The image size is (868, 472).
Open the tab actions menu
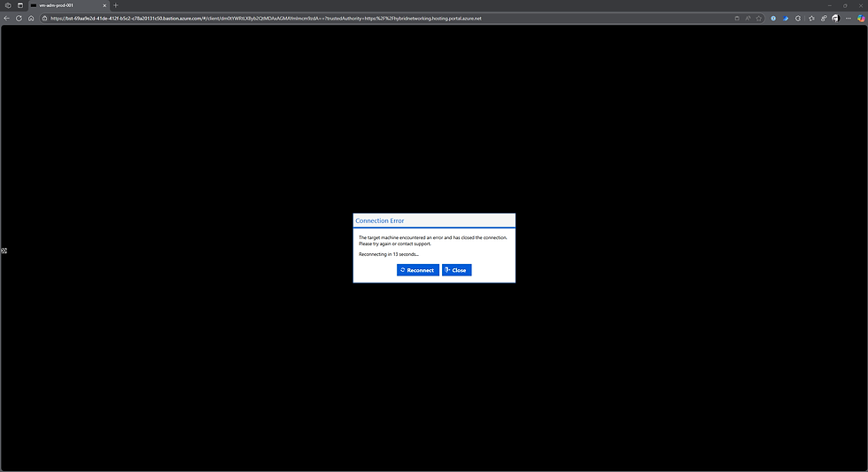tap(20, 5)
